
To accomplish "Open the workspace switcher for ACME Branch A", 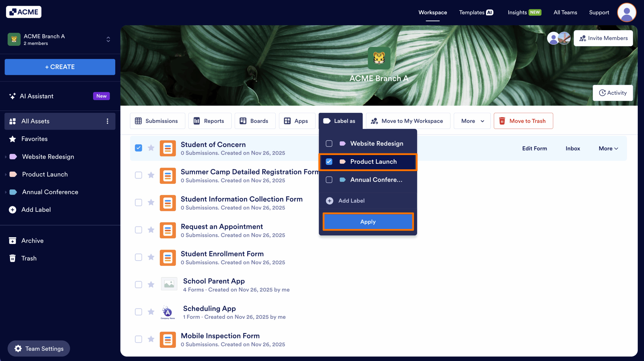I will [108, 39].
